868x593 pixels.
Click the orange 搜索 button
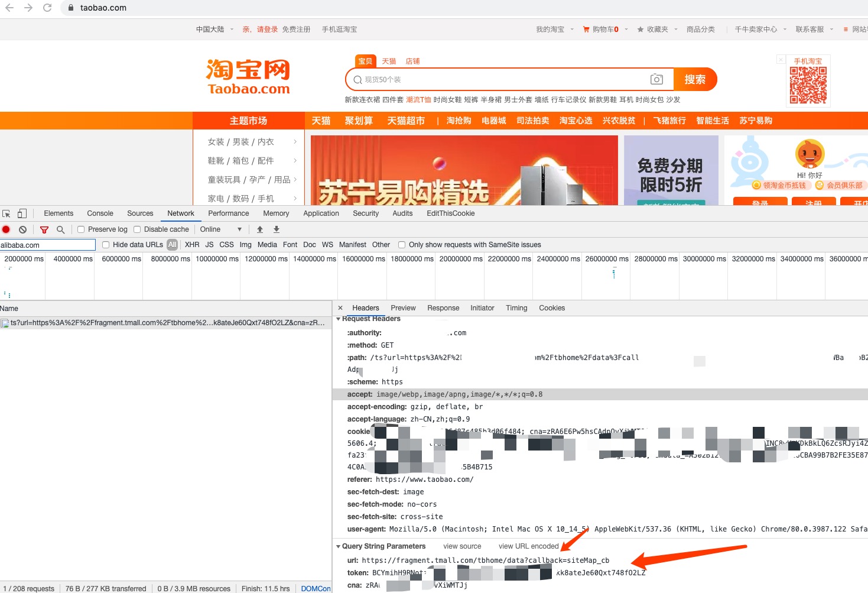pos(695,79)
